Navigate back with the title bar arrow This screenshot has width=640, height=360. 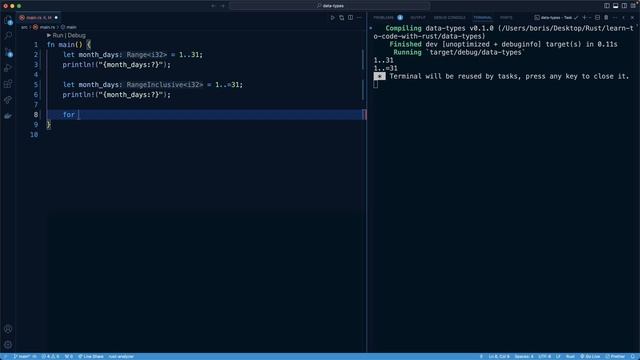(x=213, y=6)
